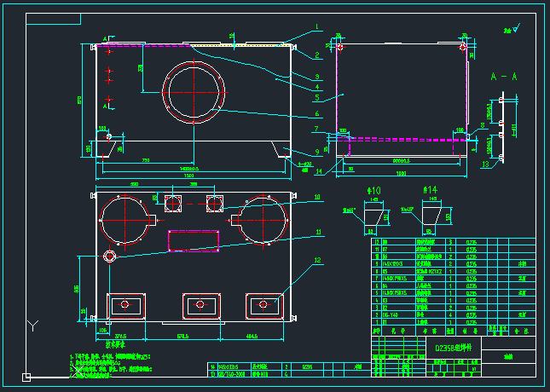
Task: Click the vertical 905 dimension text
Action: tap(77, 289)
